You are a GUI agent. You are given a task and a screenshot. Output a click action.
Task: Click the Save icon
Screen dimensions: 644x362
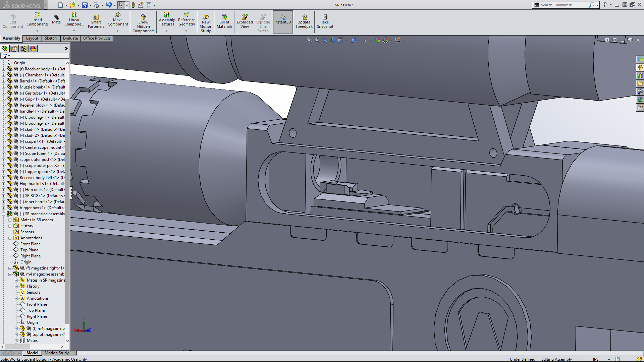(x=85, y=5)
